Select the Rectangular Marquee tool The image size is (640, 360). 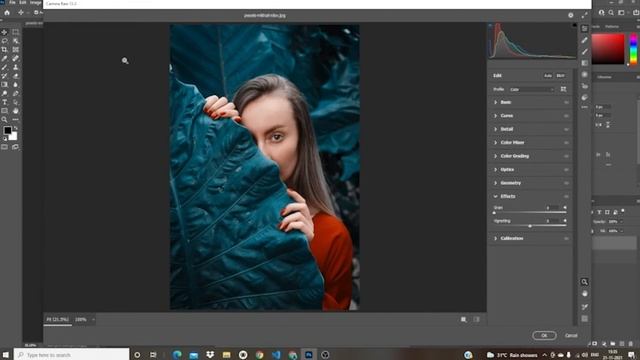[16, 32]
